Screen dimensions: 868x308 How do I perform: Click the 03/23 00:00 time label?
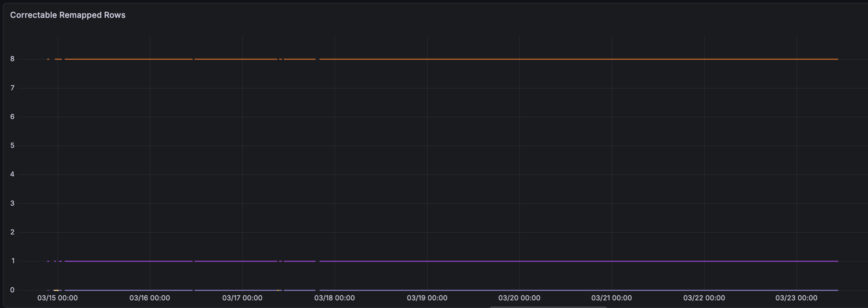(x=796, y=298)
